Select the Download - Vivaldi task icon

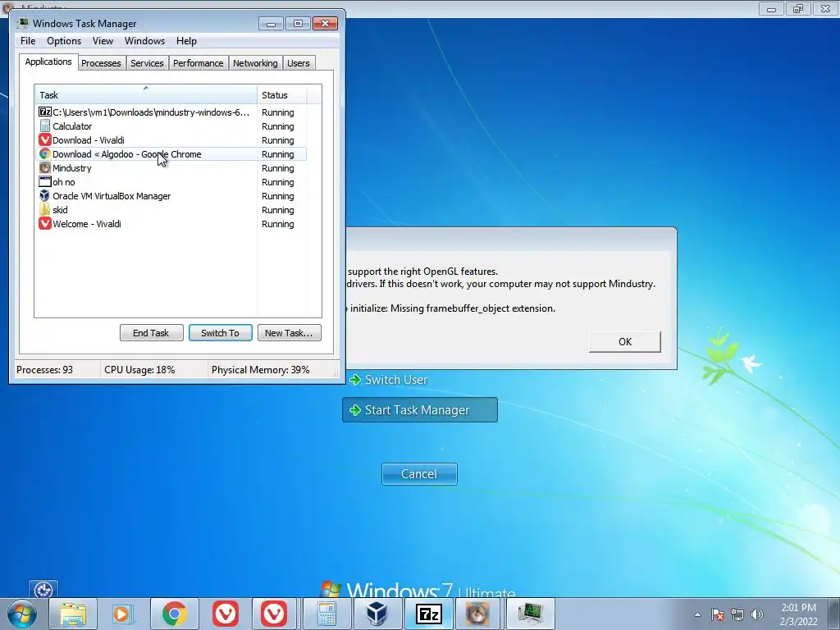coord(45,139)
